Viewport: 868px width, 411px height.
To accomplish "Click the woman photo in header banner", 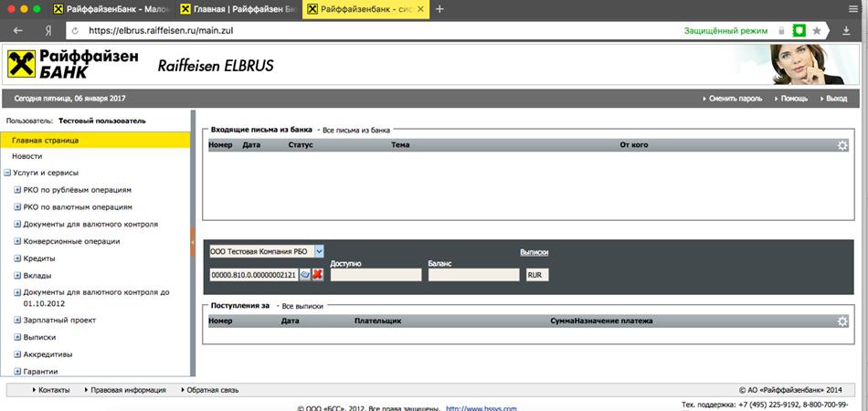I will (807, 64).
